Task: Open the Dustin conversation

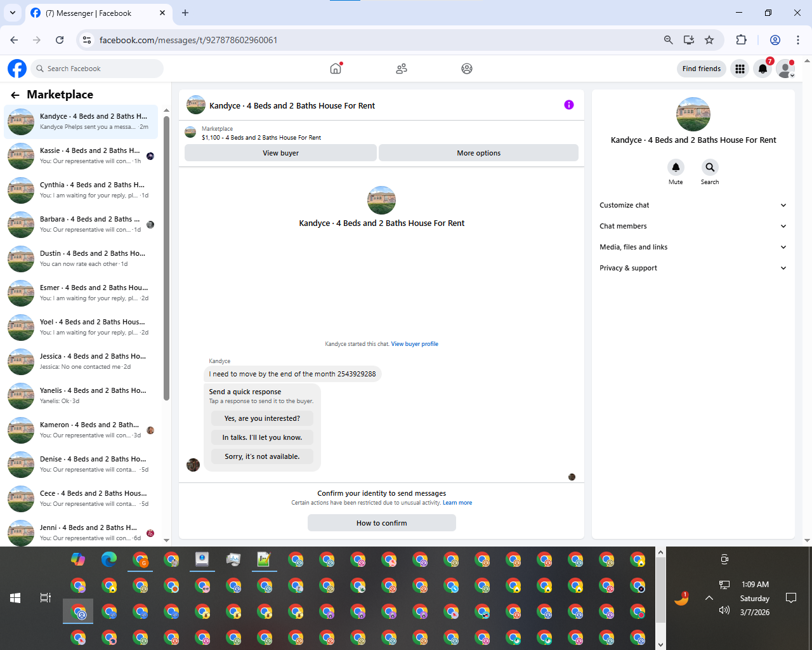Action: pyautogui.click(x=81, y=258)
